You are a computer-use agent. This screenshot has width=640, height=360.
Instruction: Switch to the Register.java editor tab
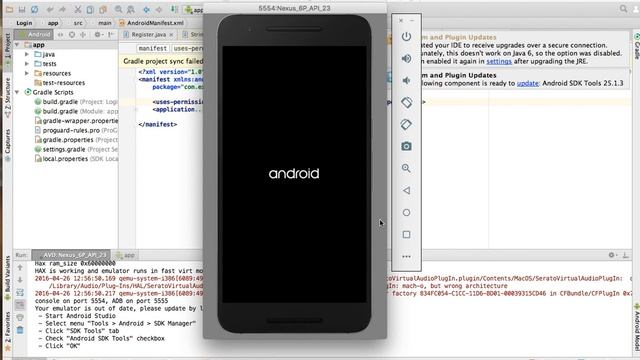(148, 35)
